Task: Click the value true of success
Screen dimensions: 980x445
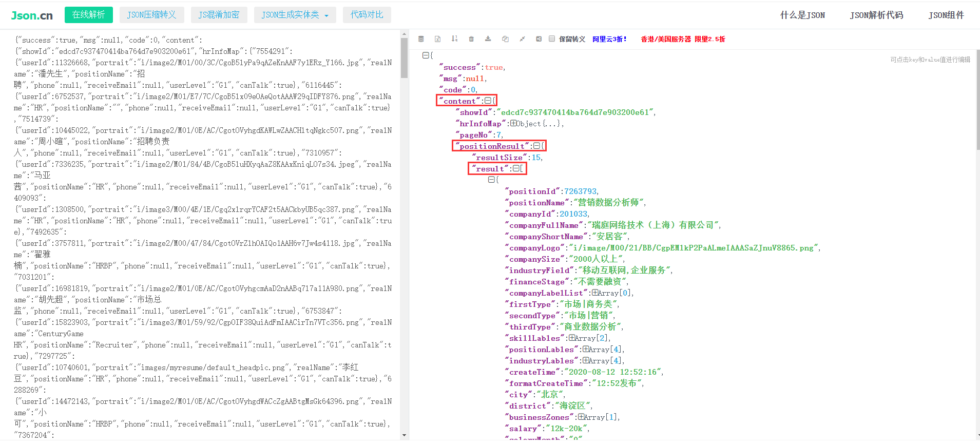Action: pos(494,67)
